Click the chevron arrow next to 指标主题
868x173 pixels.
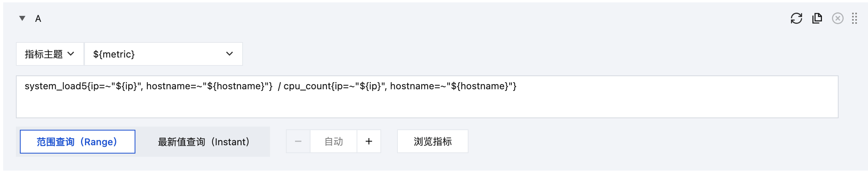(x=71, y=54)
